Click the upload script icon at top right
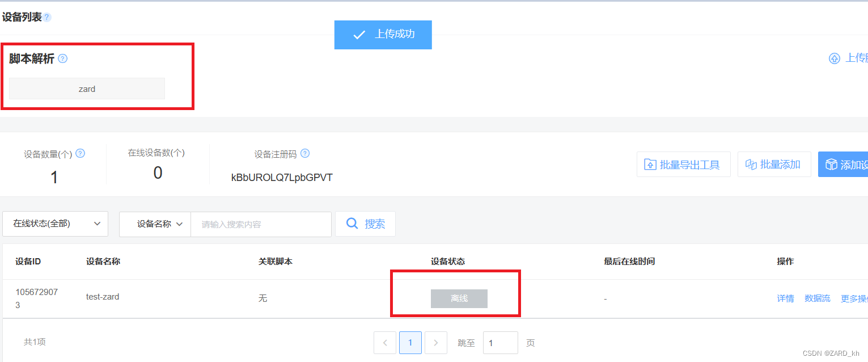The image size is (868, 362). [x=835, y=58]
